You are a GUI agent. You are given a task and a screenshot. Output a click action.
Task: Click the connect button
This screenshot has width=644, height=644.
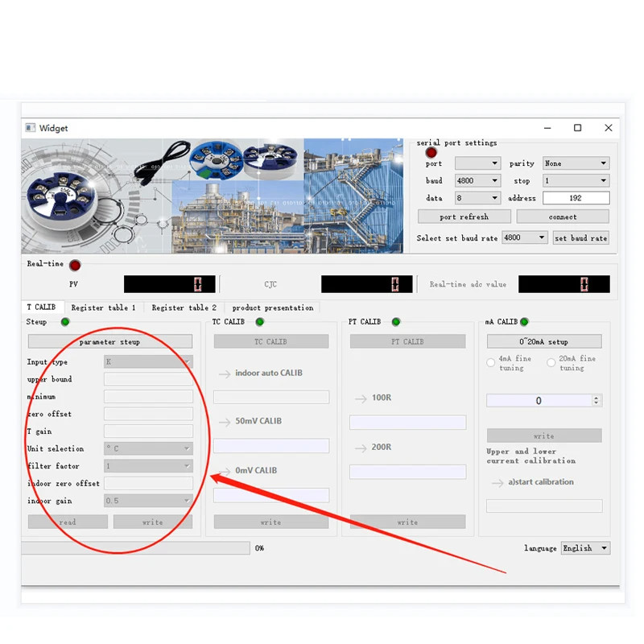coord(563,216)
